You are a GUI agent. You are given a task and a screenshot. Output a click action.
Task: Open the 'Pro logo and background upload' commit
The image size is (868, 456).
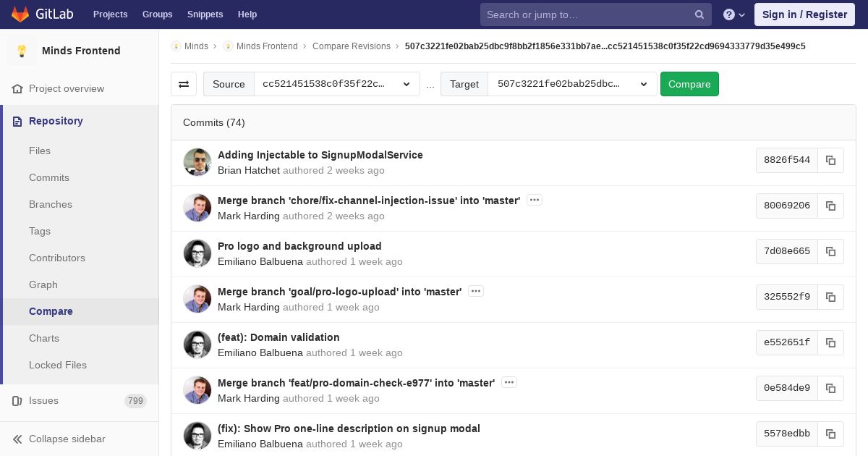pyautogui.click(x=299, y=246)
